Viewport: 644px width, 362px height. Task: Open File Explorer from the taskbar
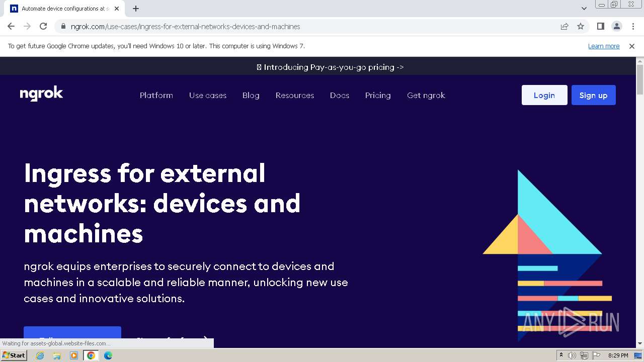click(x=57, y=355)
